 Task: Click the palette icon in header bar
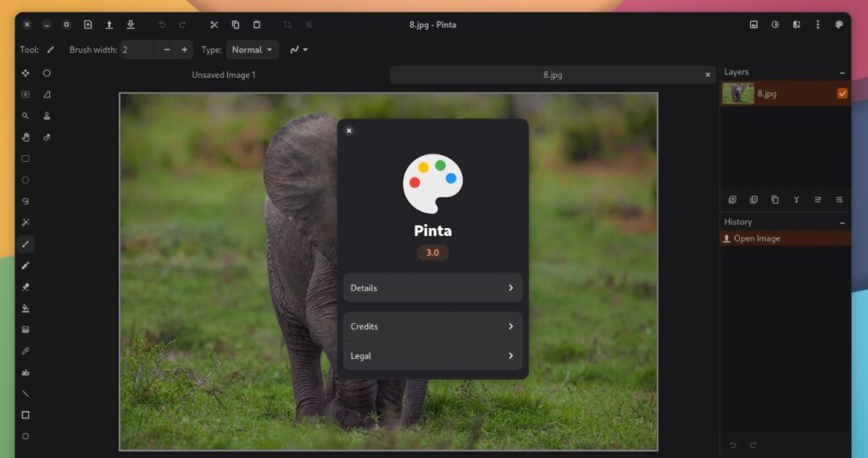tap(839, 25)
